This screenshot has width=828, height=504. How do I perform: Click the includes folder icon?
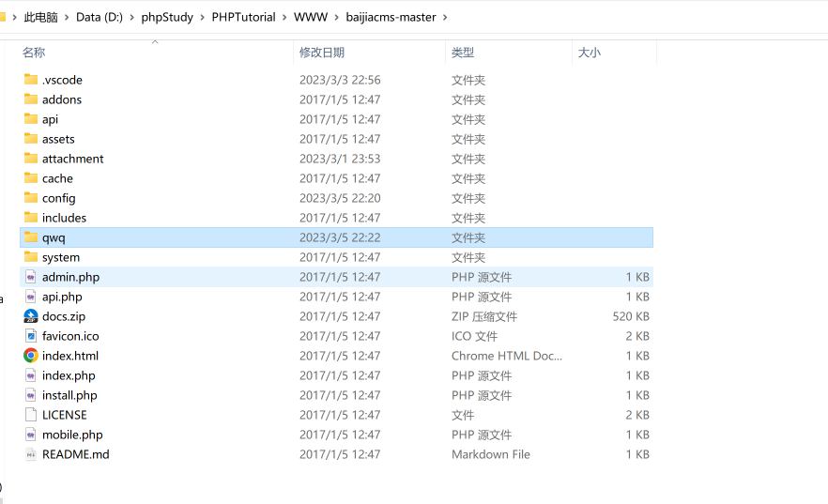[x=31, y=218]
